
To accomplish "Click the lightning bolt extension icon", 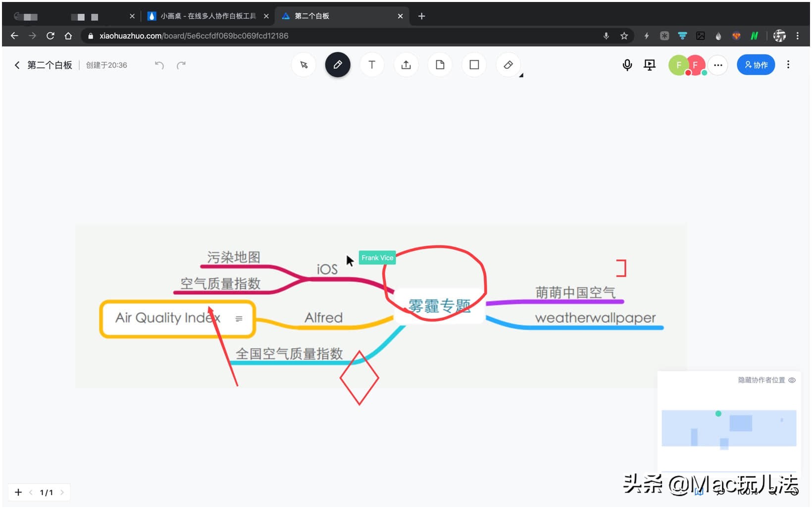I will coord(646,36).
